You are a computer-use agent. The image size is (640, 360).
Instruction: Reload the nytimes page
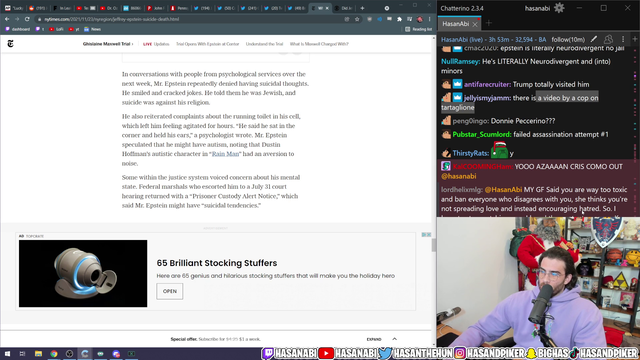(27, 19)
